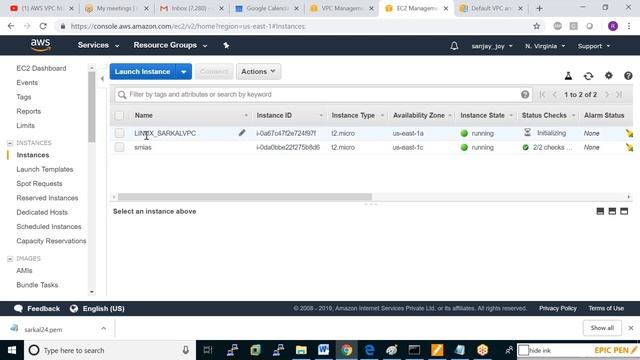
Task: Bookmark this page with star icon
Action: coord(536,26)
